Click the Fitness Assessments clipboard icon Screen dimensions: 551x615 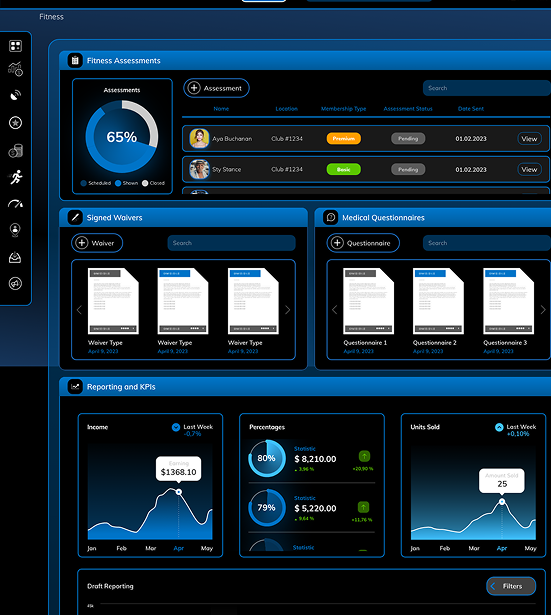coord(75,60)
